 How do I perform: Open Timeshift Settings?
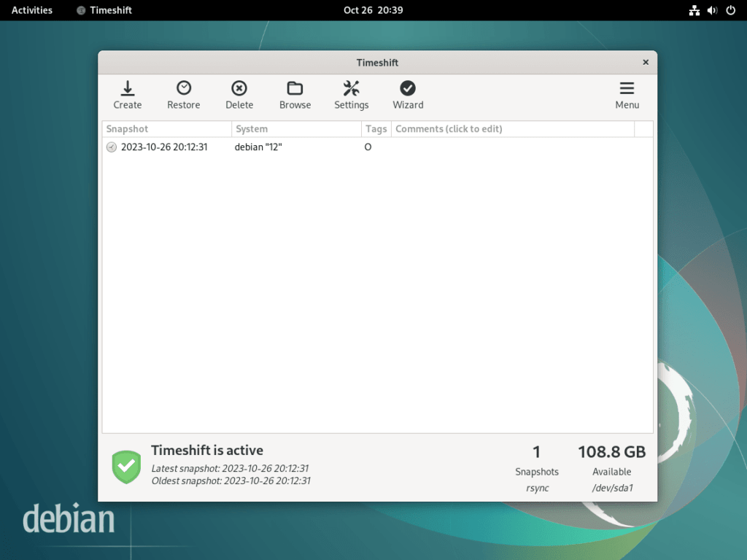pyautogui.click(x=351, y=95)
